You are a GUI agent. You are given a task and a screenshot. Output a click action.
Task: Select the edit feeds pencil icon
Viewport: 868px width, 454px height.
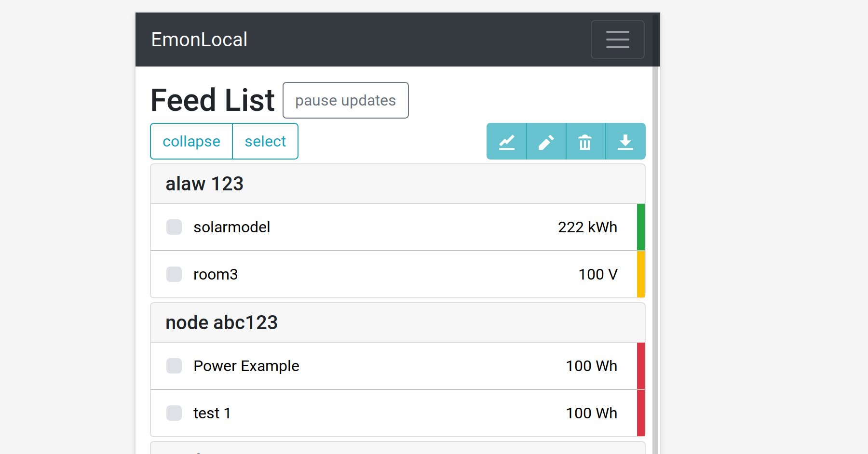click(x=545, y=141)
